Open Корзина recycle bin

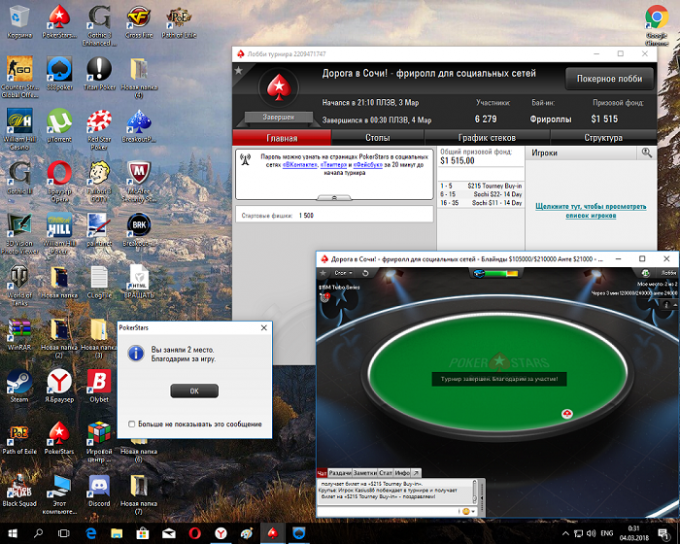pyautogui.click(x=19, y=22)
